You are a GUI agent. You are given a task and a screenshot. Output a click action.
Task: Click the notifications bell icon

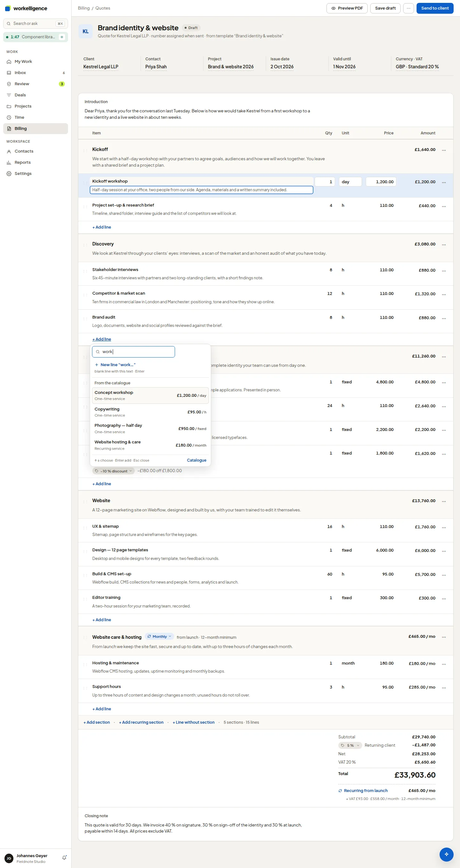[64, 857]
